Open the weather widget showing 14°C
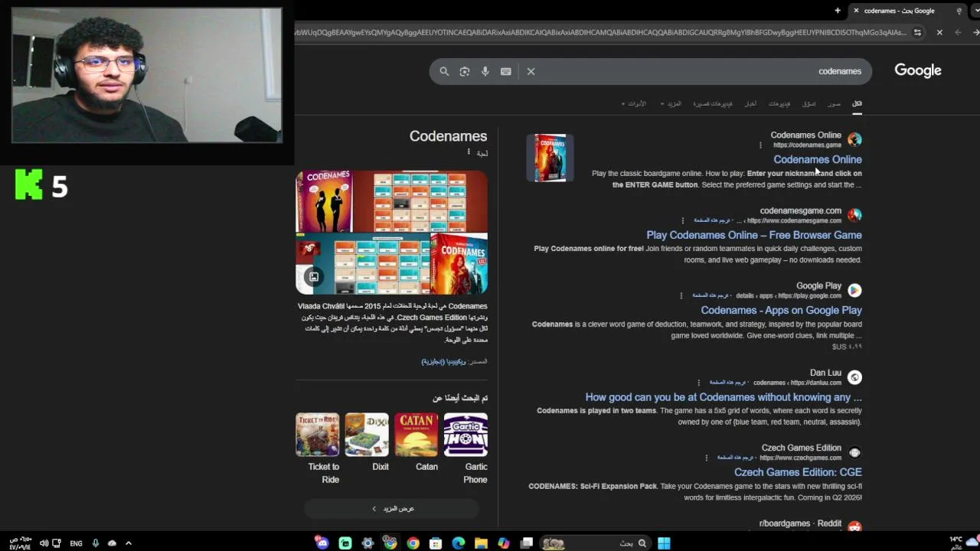The image size is (980, 551). click(x=963, y=543)
